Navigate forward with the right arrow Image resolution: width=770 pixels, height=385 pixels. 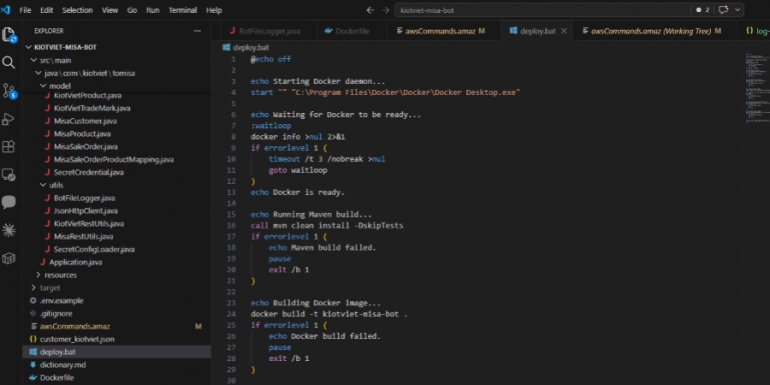click(385, 10)
